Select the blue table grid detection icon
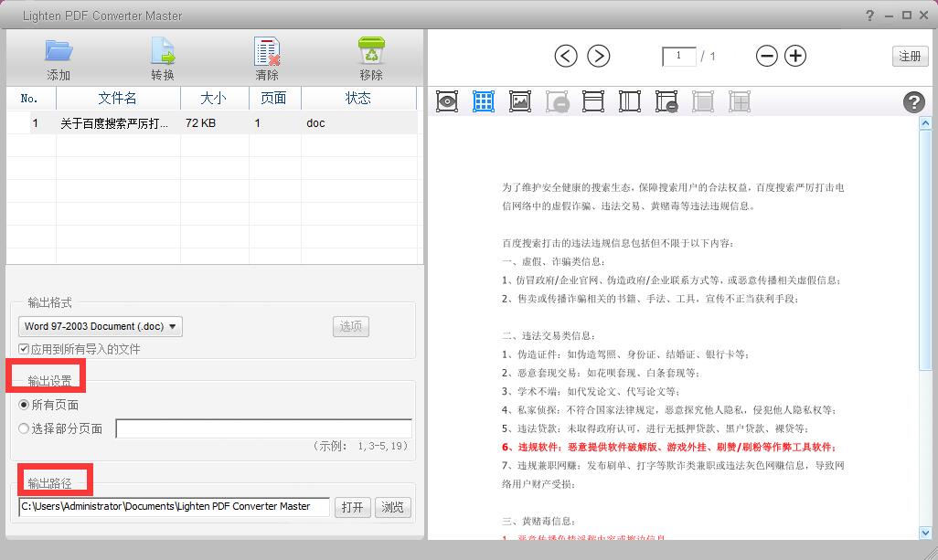Viewport: 938px width, 560px height. pos(484,101)
